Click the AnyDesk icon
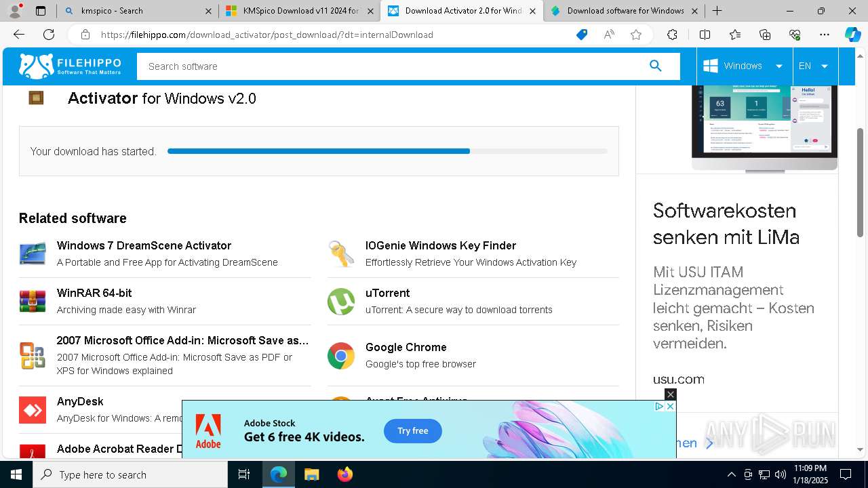 33,410
